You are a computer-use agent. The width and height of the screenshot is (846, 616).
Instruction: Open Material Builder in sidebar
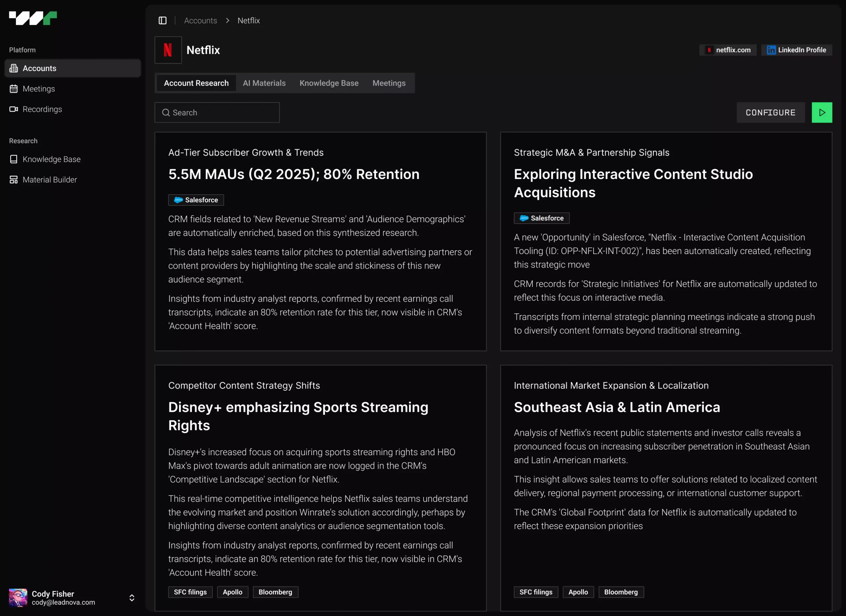coord(73,180)
